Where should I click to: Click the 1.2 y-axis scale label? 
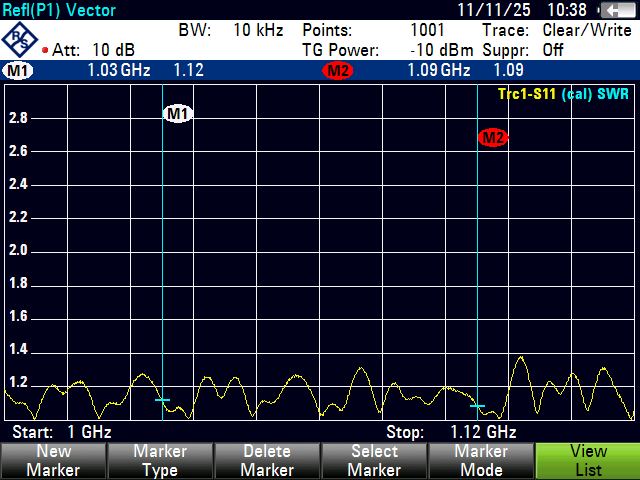[x=18, y=382]
